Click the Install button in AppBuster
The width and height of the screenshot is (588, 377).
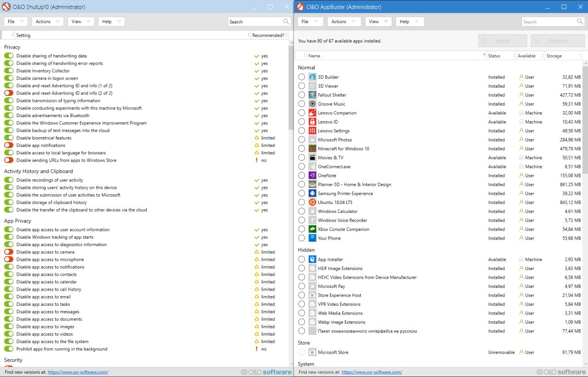click(x=503, y=41)
